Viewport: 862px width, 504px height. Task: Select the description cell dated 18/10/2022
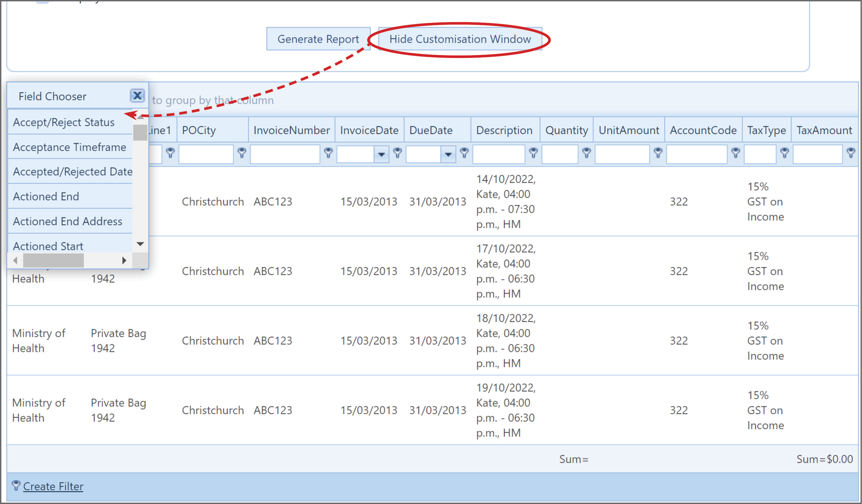tap(506, 341)
